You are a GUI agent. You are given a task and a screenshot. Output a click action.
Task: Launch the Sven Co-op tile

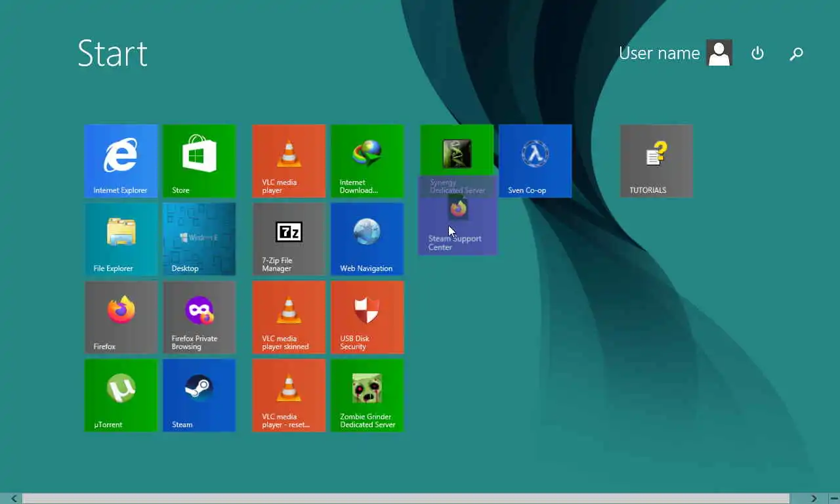[535, 161]
